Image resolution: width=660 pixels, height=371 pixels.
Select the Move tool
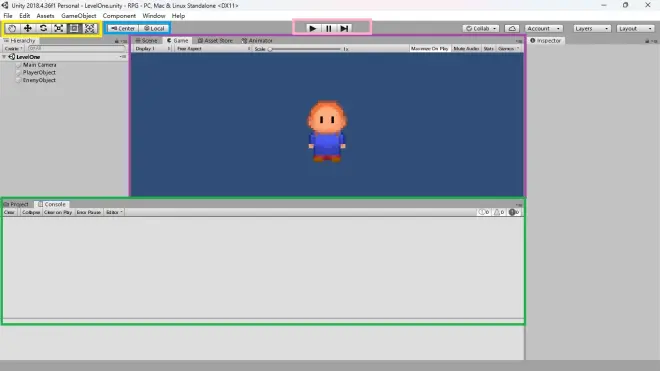tap(28, 28)
